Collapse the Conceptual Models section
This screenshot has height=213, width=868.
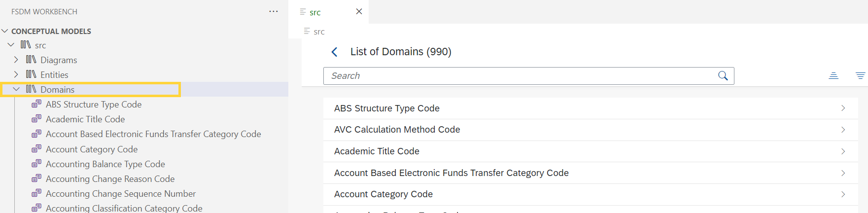[x=5, y=31]
